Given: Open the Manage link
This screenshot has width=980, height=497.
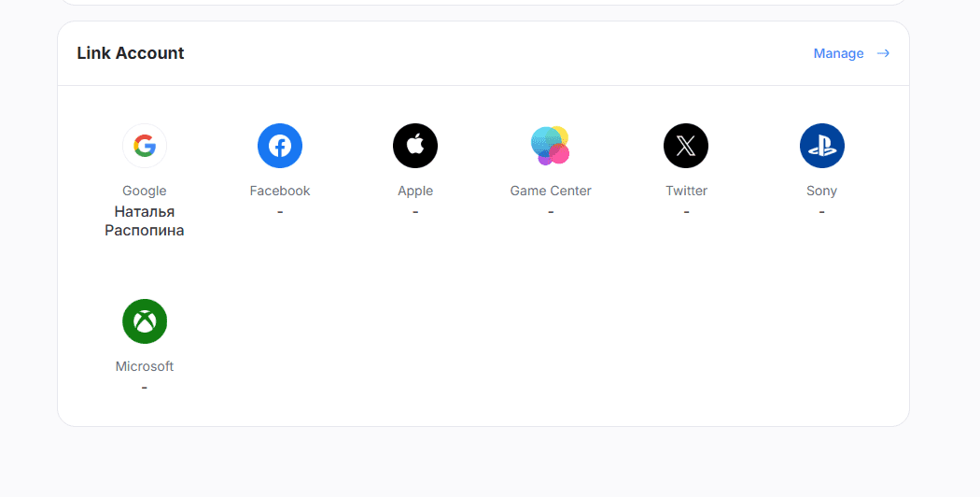Looking at the screenshot, I should tap(838, 53).
